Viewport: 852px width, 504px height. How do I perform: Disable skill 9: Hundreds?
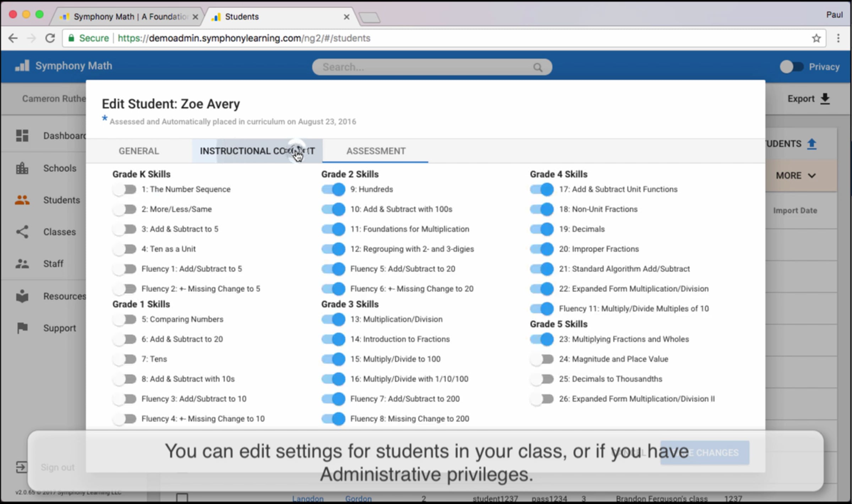[x=333, y=189]
